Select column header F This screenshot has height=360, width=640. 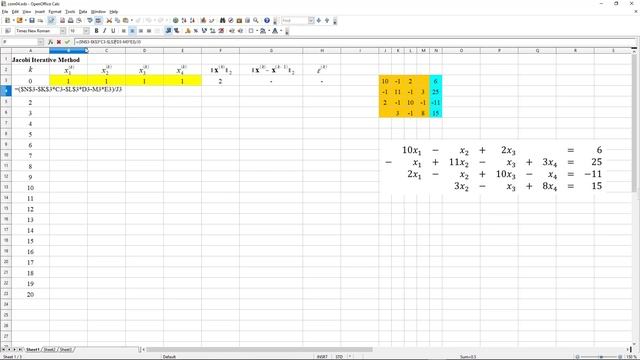[x=220, y=51]
